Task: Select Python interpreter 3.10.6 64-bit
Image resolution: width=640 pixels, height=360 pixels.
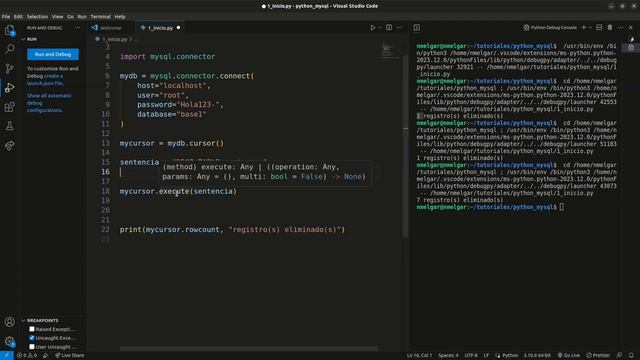Action: coord(537,356)
